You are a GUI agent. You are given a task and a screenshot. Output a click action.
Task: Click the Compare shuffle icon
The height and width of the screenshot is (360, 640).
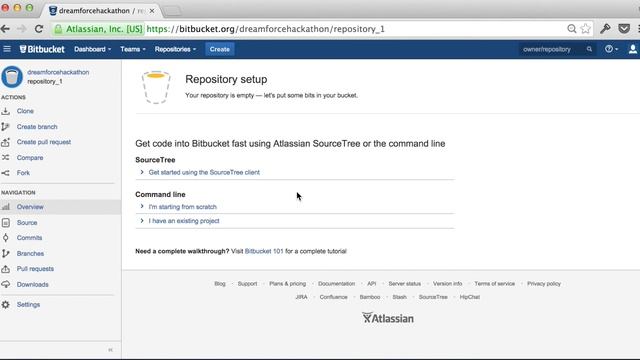click(x=6, y=158)
